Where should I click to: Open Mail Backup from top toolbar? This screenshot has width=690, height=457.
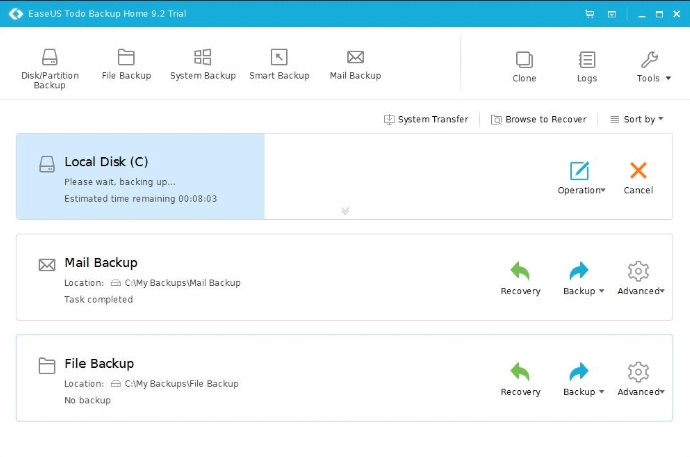pyautogui.click(x=356, y=64)
